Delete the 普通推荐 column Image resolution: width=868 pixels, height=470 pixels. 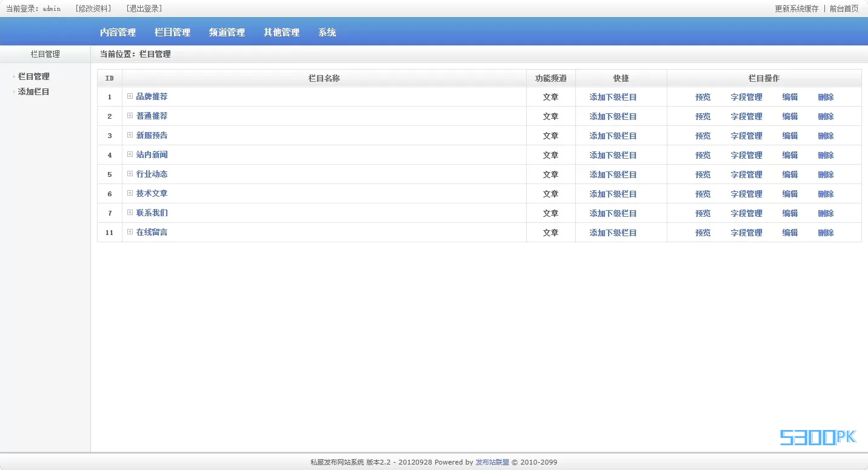point(826,116)
